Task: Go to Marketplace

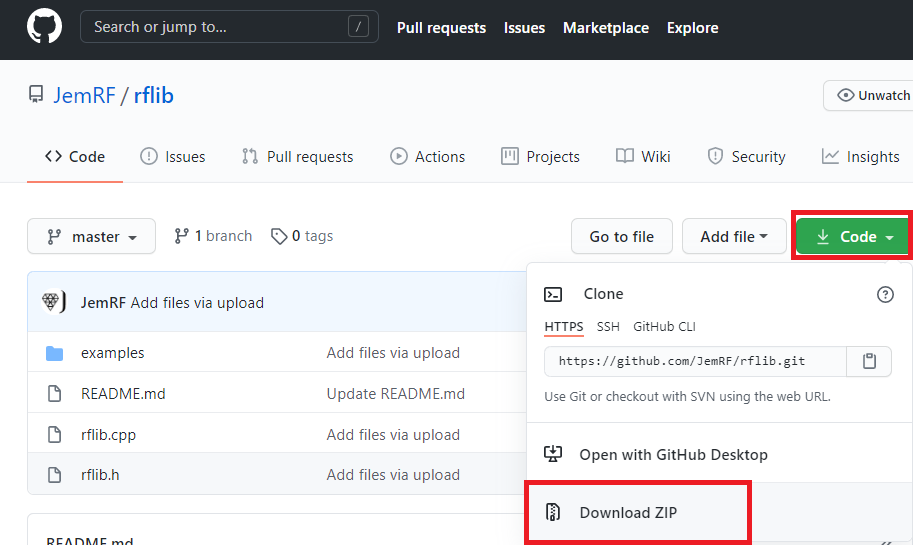Action: [x=606, y=28]
